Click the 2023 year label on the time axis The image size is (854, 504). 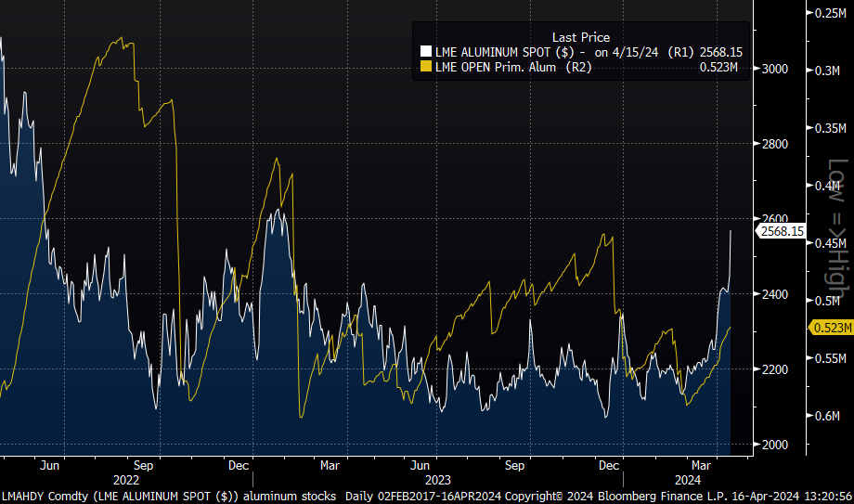click(x=438, y=480)
